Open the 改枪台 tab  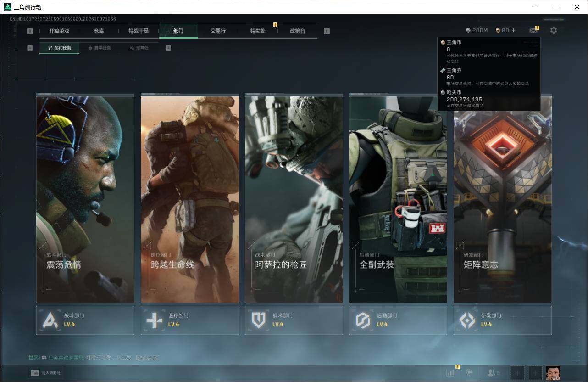coord(297,31)
